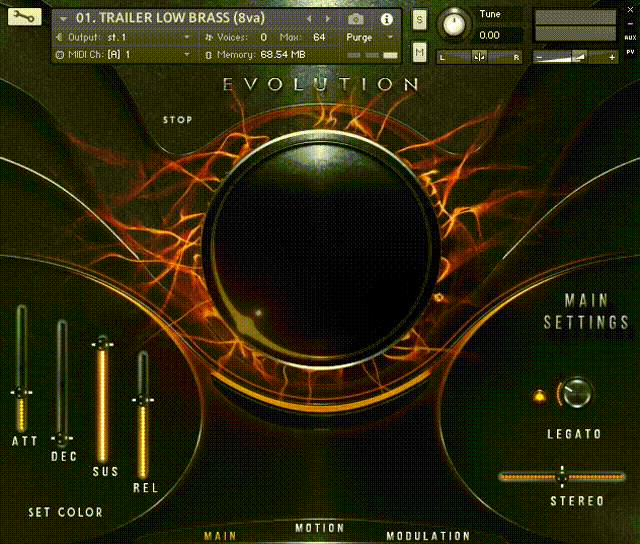This screenshot has height=544, width=640.
Task: Click the SUS sustain slider handle
Action: tap(102, 344)
